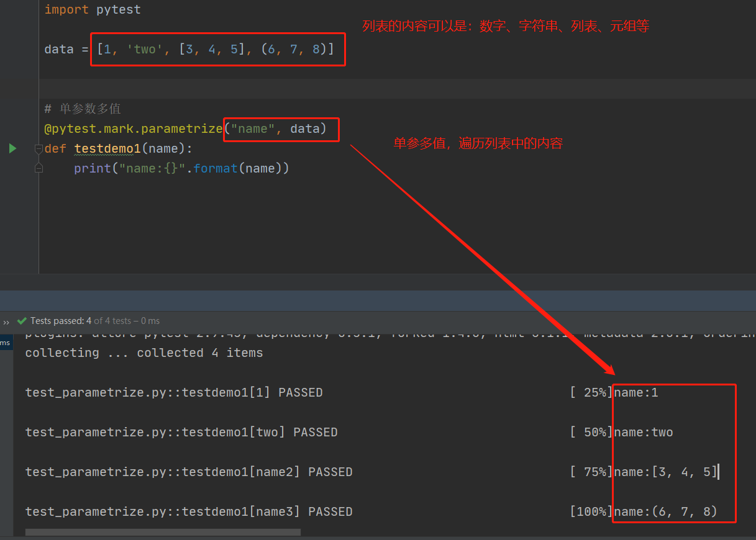This screenshot has width=756, height=540.
Task: Expand the hidden toolbar chevron beside test status
Action: click(6, 322)
